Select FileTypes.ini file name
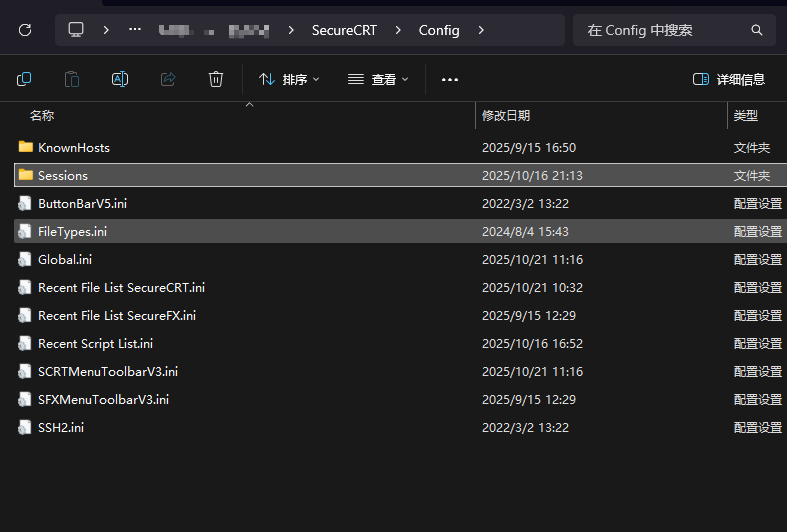This screenshot has width=787, height=532. [72, 232]
